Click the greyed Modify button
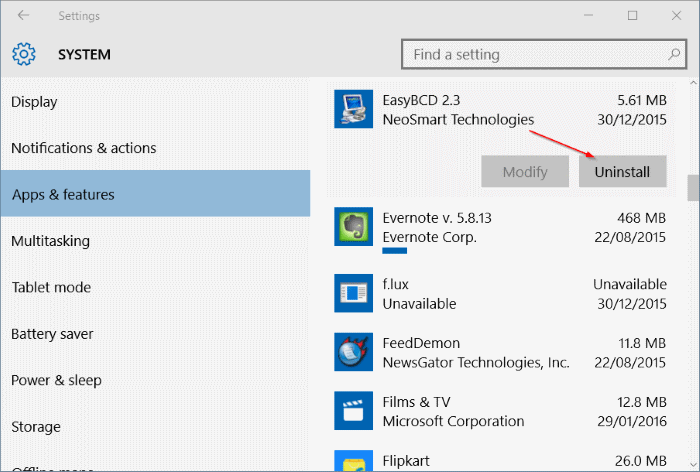The image size is (700, 472). [x=525, y=171]
